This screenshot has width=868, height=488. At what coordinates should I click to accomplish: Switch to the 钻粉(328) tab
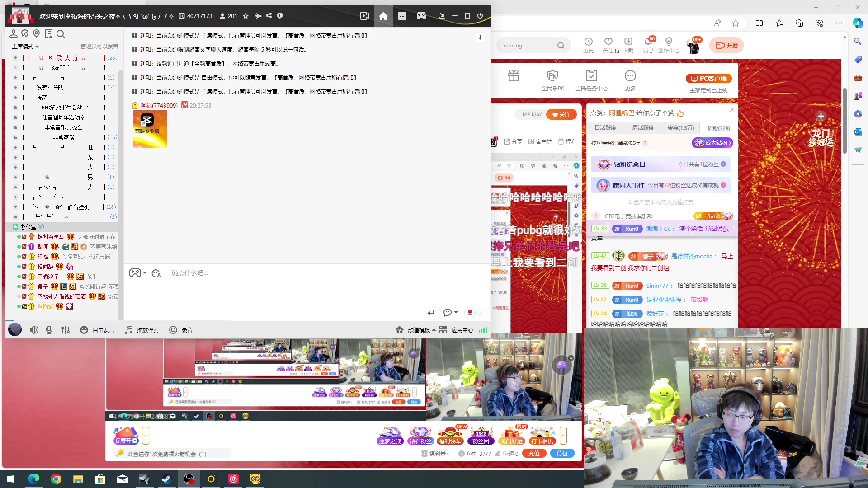pyautogui.click(x=718, y=128)
